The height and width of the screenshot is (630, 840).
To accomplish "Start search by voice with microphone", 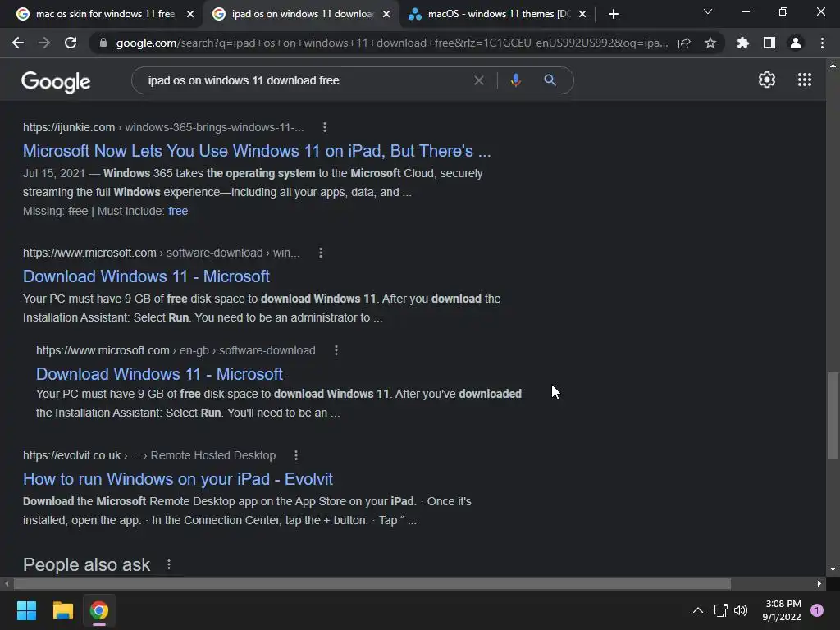I will coord(515,80).
